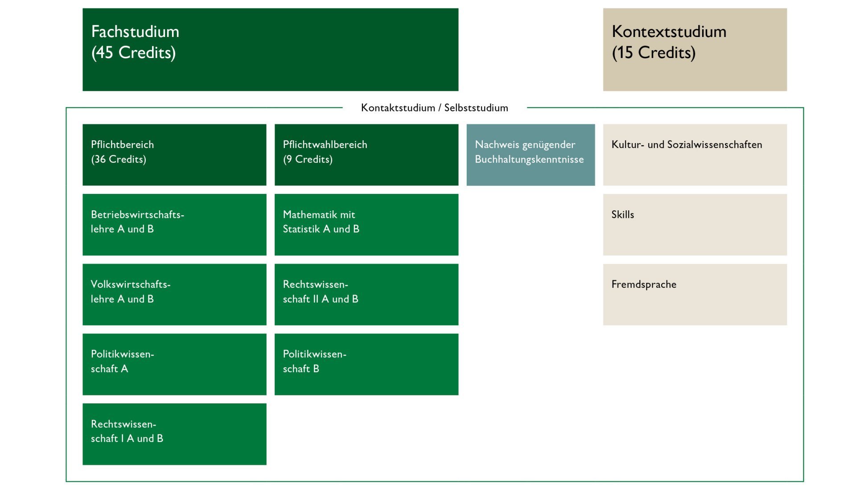Click the Kontaktstudium / Selbststudium label
The width and height of the screenshot is (868, 488).
tap(434, 108)
